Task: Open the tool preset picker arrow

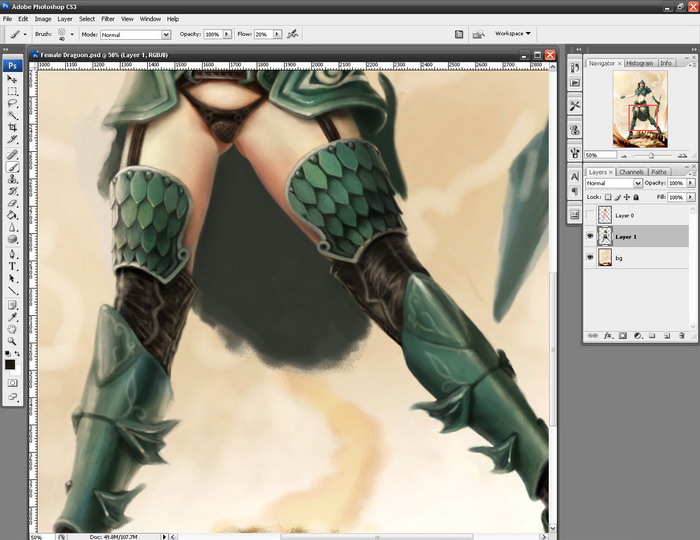Action: pos(25,34)
